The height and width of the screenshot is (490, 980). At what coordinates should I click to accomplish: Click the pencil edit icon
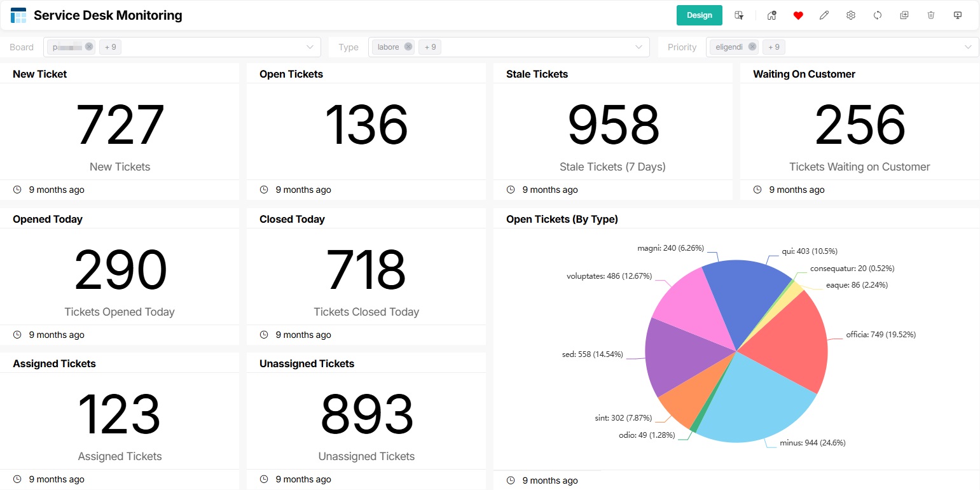[x=824, y=15]
